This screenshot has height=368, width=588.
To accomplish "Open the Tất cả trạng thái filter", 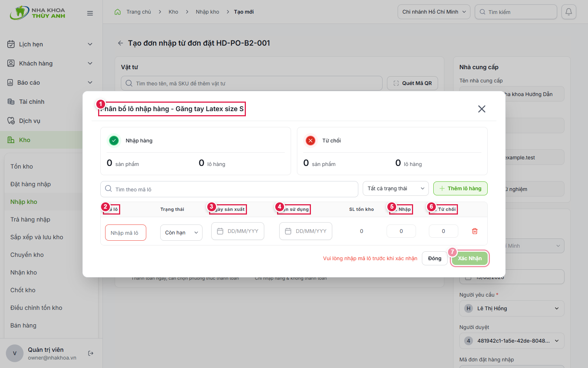I will tap(396, 188).
